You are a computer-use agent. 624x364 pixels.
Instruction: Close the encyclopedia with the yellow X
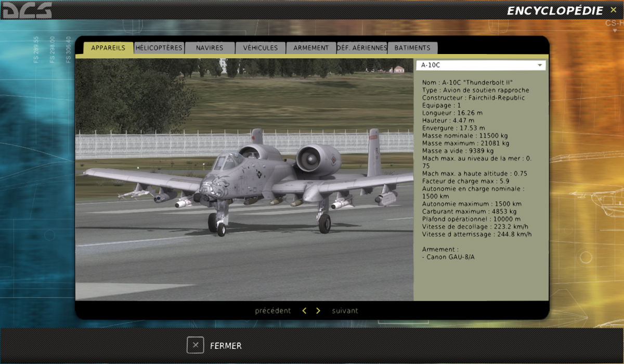[x=614, y=10]
